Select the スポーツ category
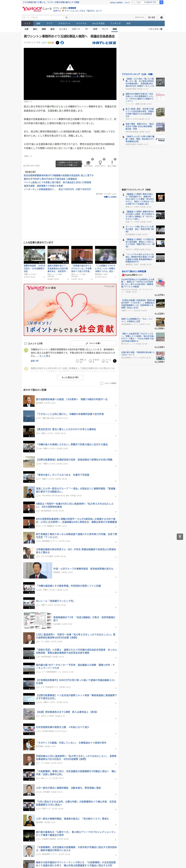This screenshot has width=186, height=868. (x=76, y=29)
